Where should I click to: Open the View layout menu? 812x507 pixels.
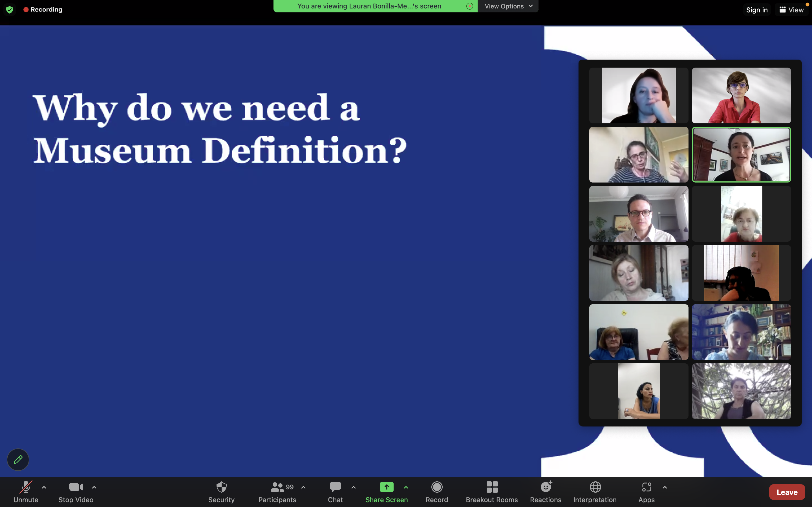(791, 10)
